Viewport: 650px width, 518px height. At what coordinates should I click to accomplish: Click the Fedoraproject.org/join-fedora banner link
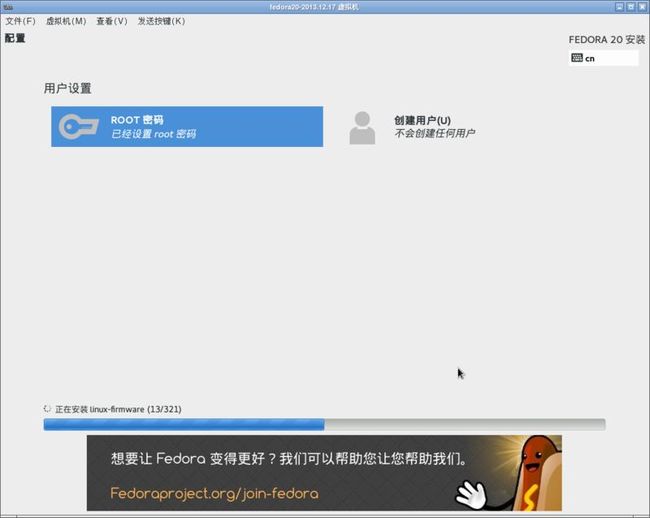coord(215,493)
